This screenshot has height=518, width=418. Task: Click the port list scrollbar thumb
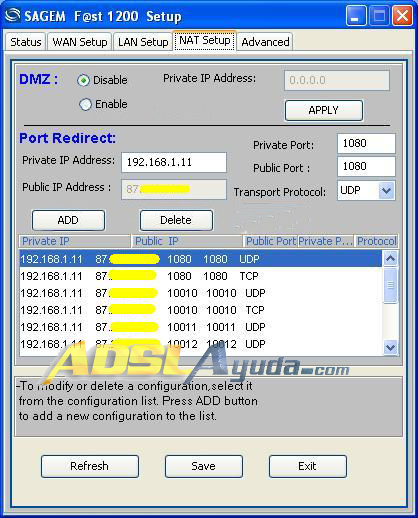[390, 285]
